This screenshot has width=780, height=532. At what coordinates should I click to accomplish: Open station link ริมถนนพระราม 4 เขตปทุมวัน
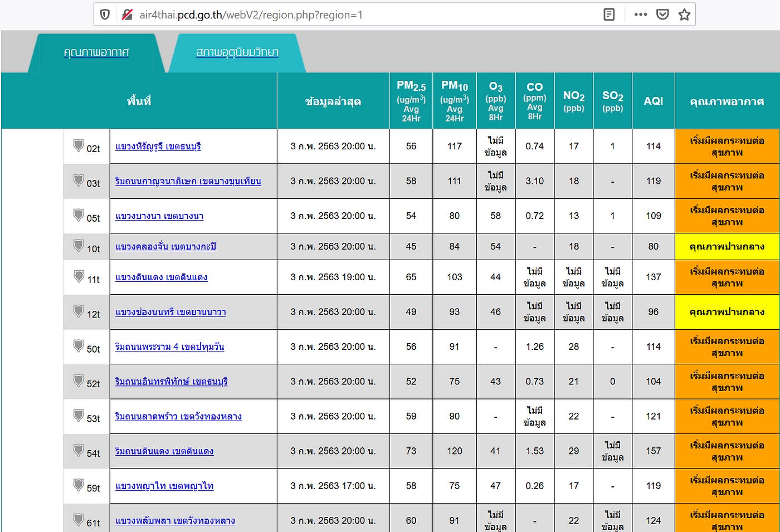coord(169,346)
